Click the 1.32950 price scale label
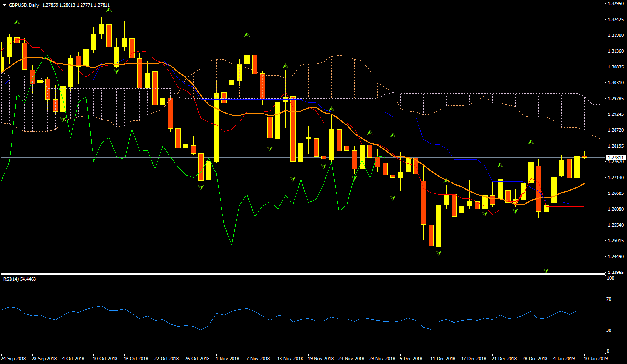The width and height of the screenshot is (627, 364). (615, 4)
